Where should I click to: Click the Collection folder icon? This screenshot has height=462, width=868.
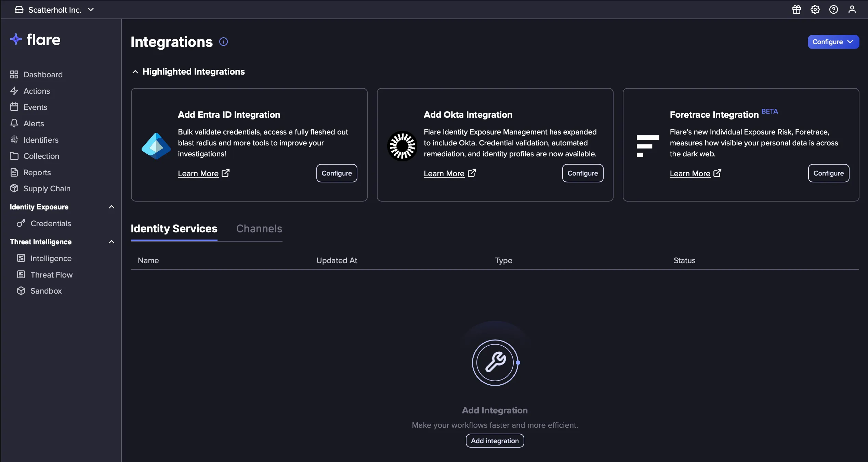pos(14,156)
